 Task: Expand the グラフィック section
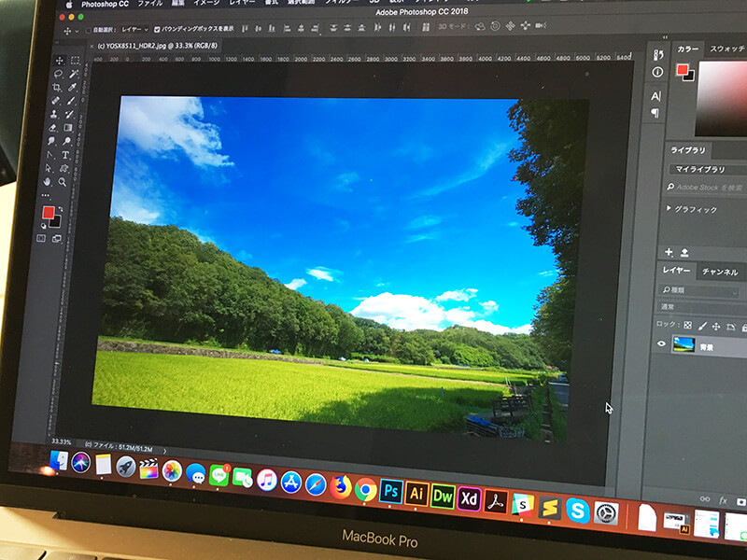click(669, 208)
